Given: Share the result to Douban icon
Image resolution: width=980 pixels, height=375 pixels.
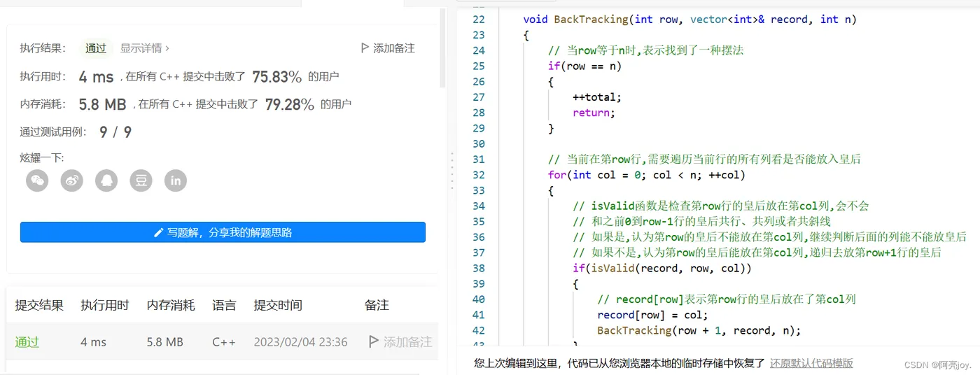Looking at the screenshot, I should click(x=141, y=181).
